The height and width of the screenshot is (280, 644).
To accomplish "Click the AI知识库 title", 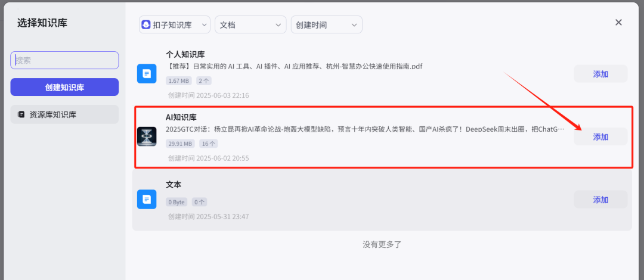I will point(181,117).
